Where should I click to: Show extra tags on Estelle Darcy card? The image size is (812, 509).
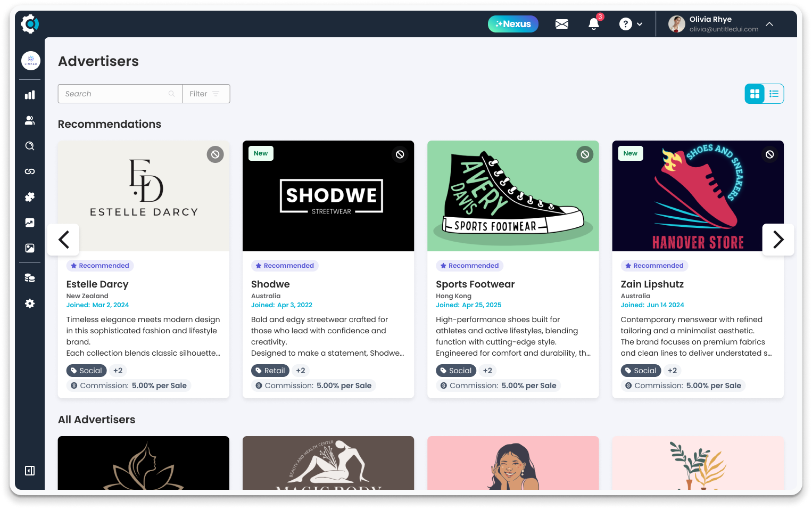117,370
